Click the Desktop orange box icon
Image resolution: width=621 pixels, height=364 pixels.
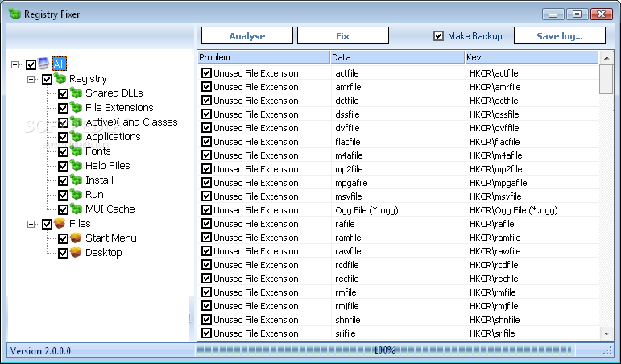(x=76, y=252)
